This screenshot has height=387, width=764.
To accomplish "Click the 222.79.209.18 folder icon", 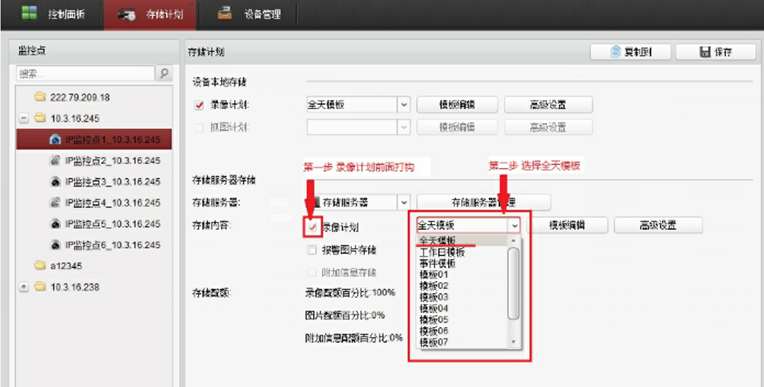I will (39, 97).
